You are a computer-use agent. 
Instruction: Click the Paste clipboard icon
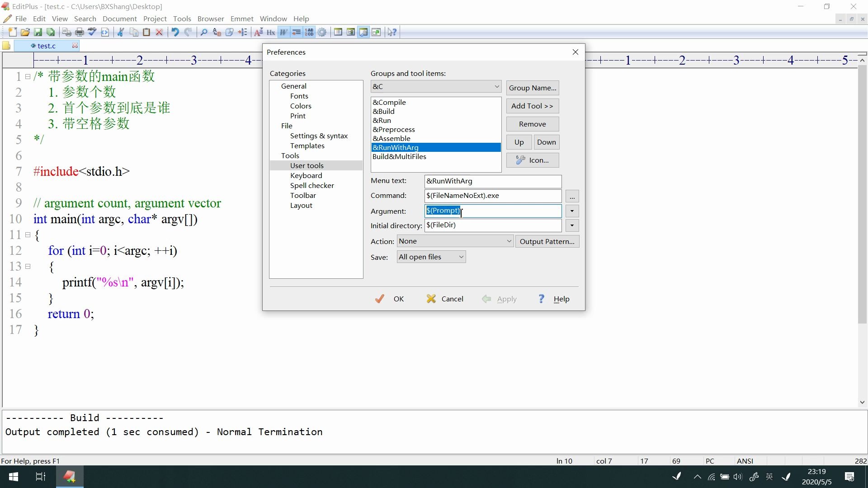click(x=146, y=32)
